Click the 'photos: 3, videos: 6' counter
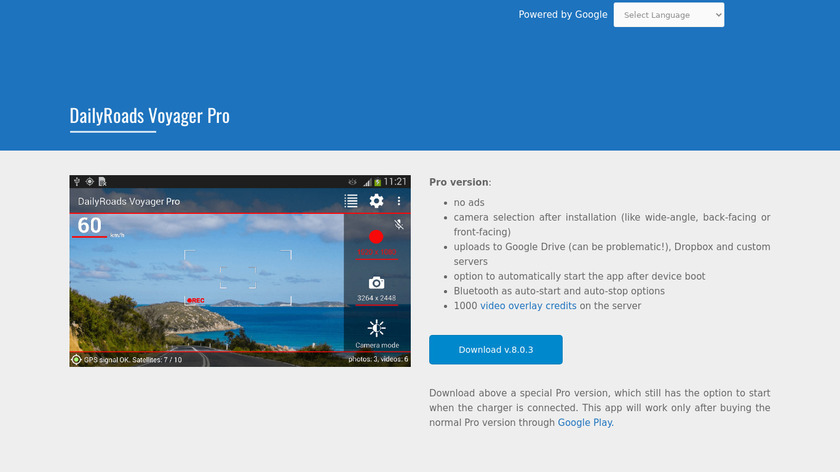 378,359
